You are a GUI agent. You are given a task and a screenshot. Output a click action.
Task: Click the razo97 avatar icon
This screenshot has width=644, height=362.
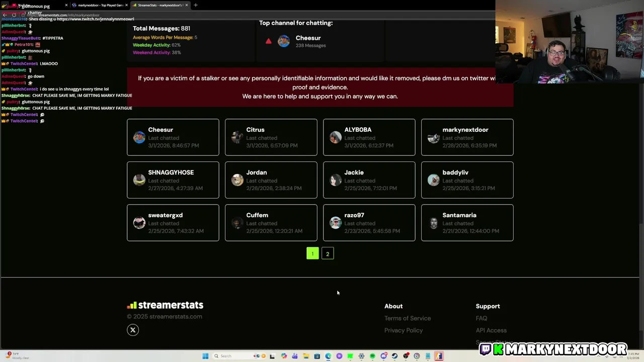[x=336, y=223]
